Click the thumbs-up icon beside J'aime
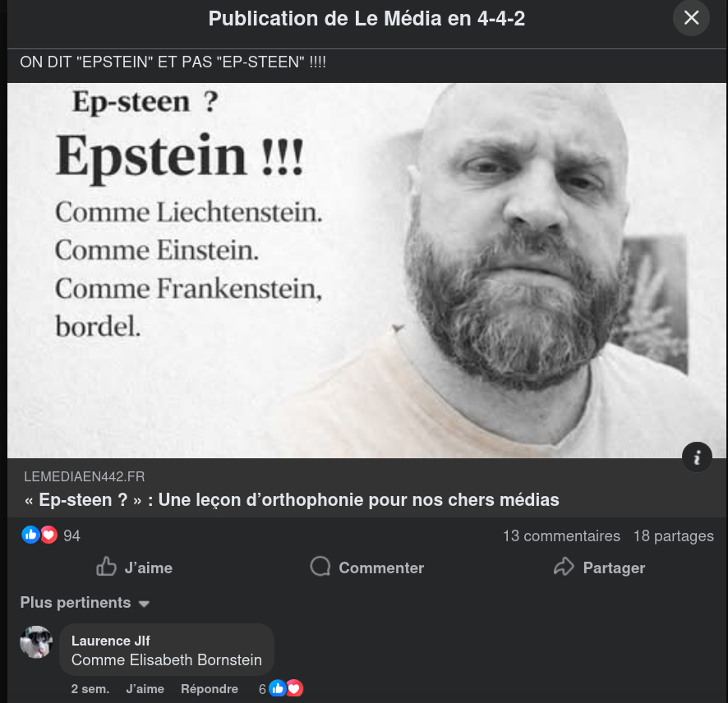Image resolution: width=728 pixels, height=703 pixels. tap(106, 567)
